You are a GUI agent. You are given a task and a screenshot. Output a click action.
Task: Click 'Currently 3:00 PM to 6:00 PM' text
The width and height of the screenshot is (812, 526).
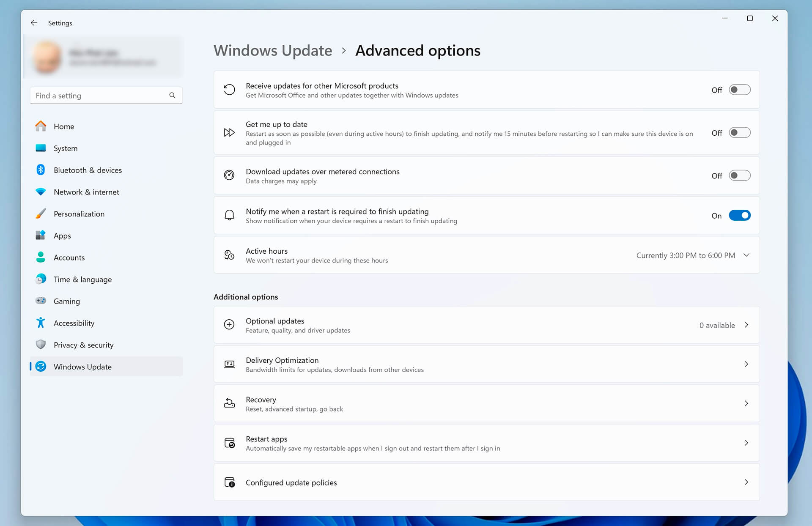pos(686,255)
